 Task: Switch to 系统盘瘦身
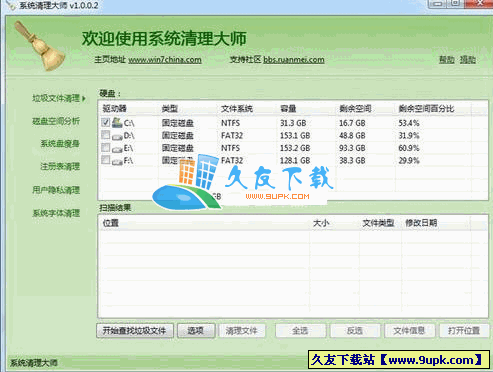[60, 144]
